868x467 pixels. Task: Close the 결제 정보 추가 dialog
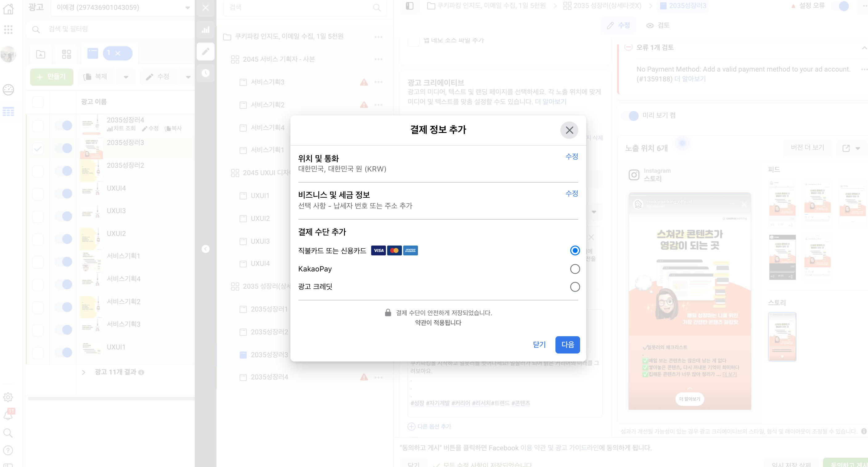[x=569, y=130]
